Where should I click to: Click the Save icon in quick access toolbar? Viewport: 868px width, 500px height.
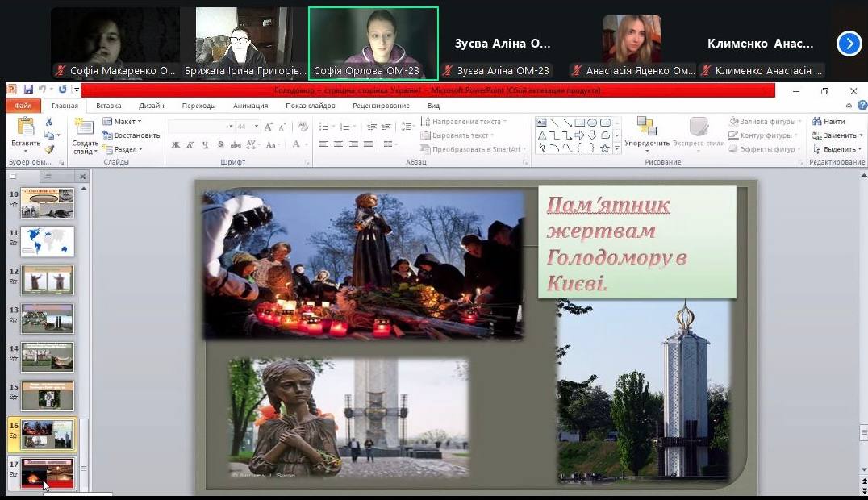[x=28, y=90]
